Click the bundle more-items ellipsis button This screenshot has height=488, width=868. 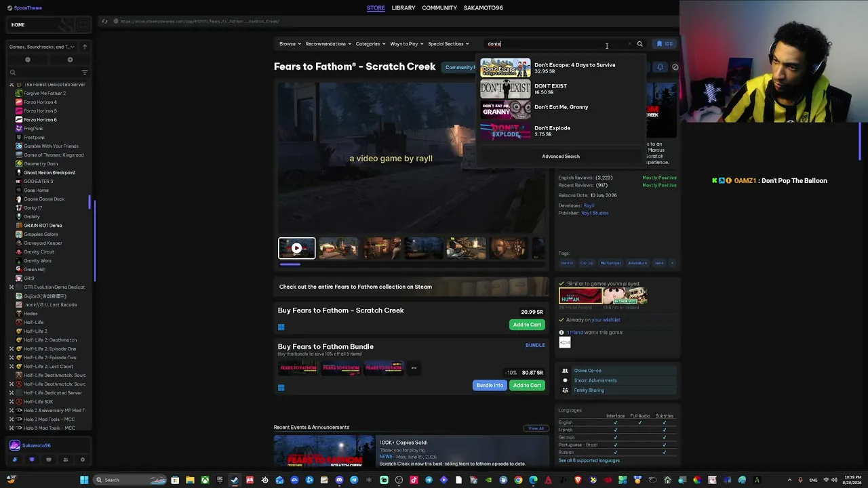414,368
